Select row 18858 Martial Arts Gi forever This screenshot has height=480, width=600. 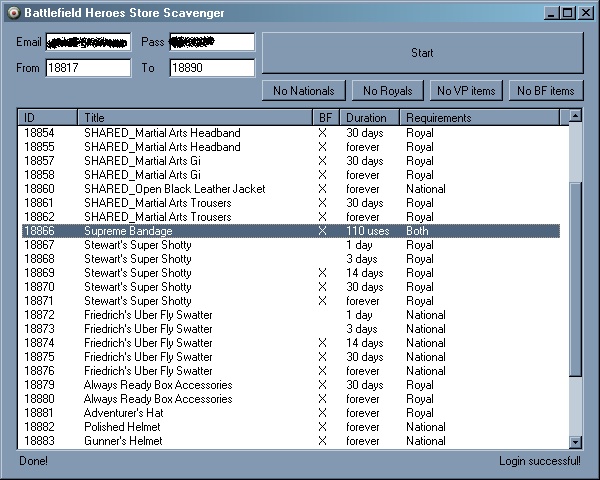pyautogui.click(x=291, y=175)
